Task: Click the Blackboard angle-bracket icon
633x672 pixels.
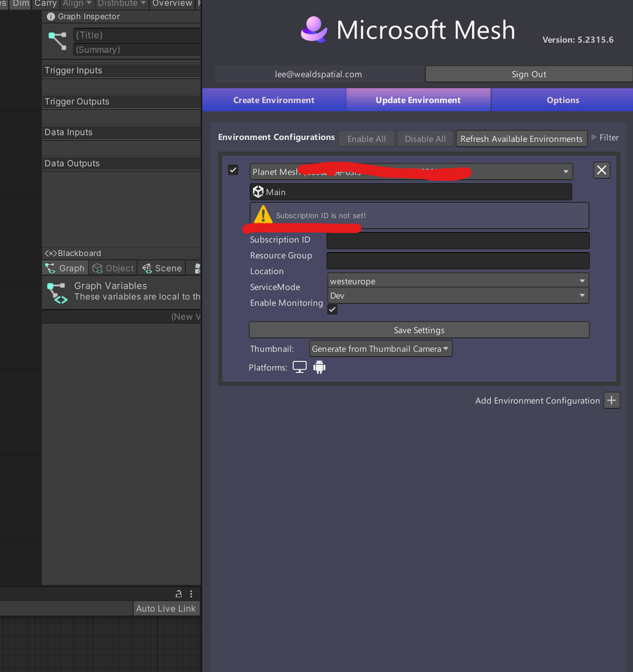Action: tap(50, 253)
